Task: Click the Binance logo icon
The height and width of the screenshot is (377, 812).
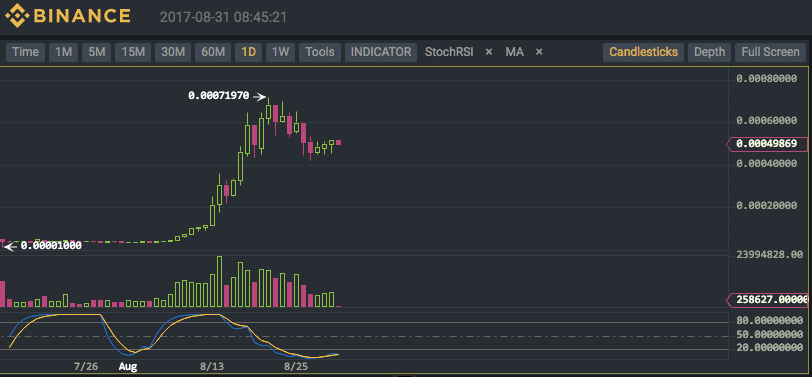Action: pyautogui.click(x=17, y=16)
